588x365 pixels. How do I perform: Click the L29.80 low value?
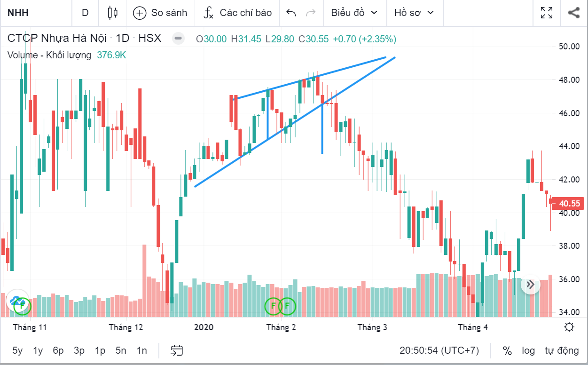(280, 39)
